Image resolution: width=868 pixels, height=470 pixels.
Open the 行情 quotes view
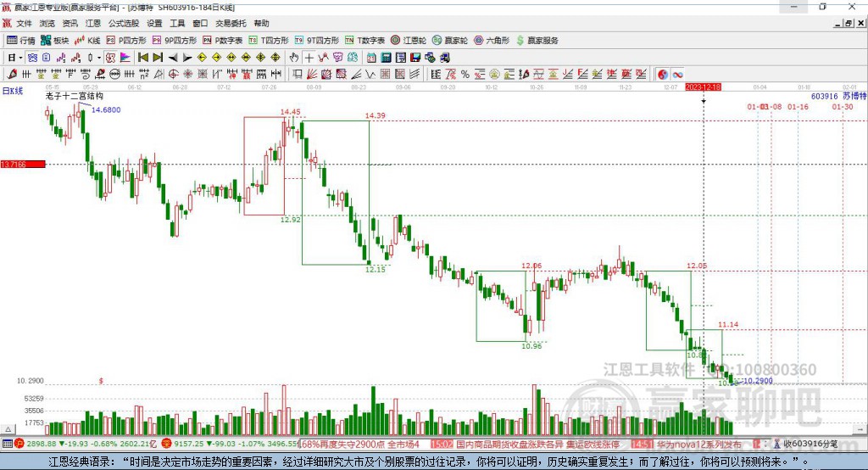point(21,41)
